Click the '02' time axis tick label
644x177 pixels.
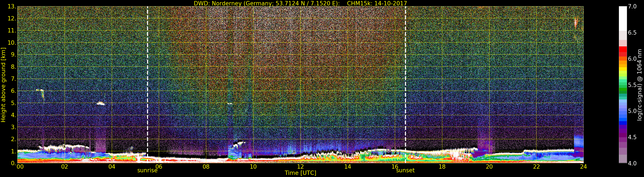[65, 166]
